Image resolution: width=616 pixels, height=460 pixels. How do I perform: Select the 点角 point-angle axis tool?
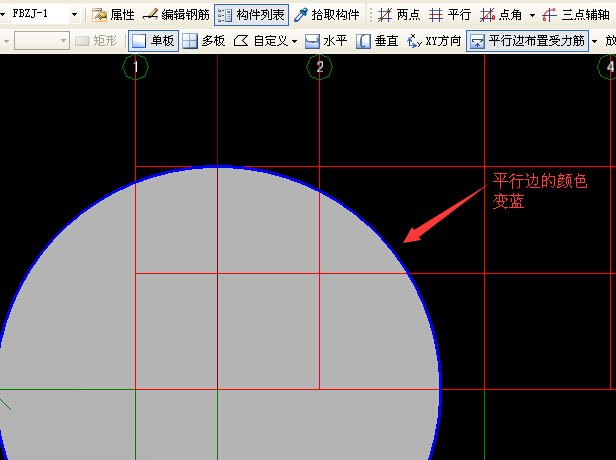point(501,15)
